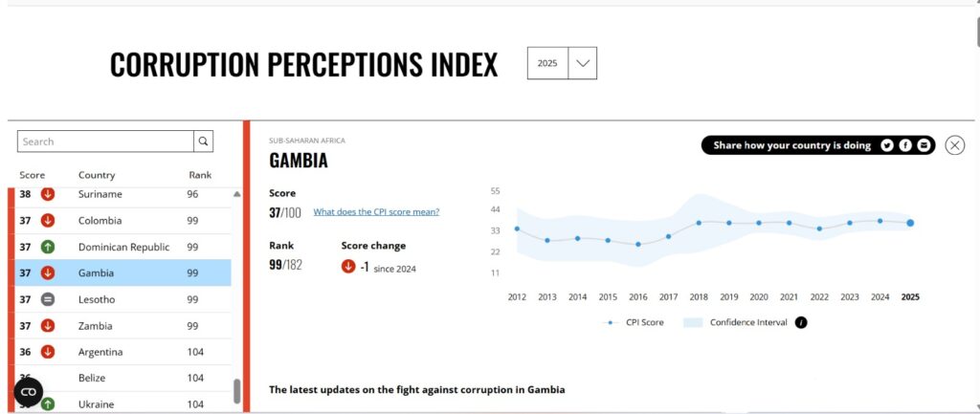Viewport: 980px width, 414px height.
Task: Click the grey equals icon beside Lesotho
Action: pos(48,299)
